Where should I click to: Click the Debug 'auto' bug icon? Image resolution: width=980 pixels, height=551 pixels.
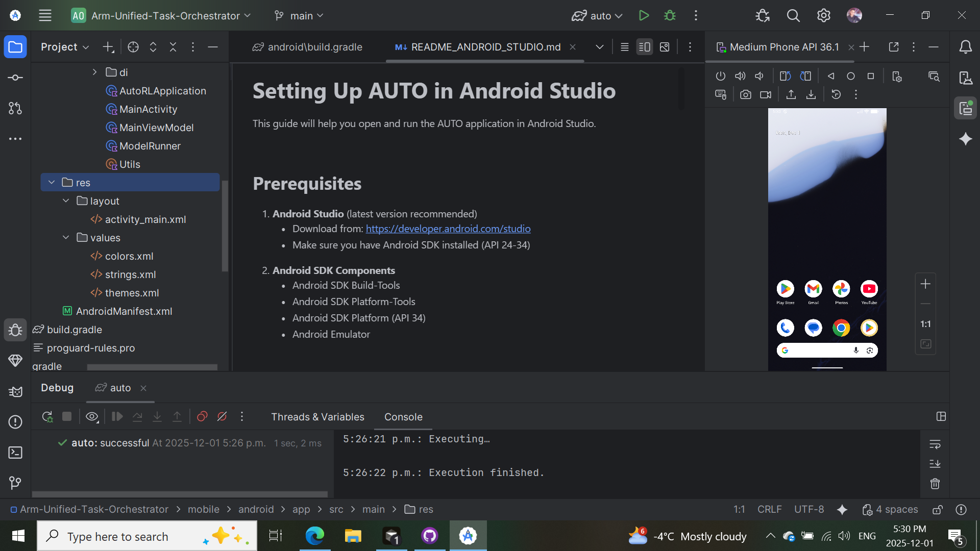coord(670,15)
